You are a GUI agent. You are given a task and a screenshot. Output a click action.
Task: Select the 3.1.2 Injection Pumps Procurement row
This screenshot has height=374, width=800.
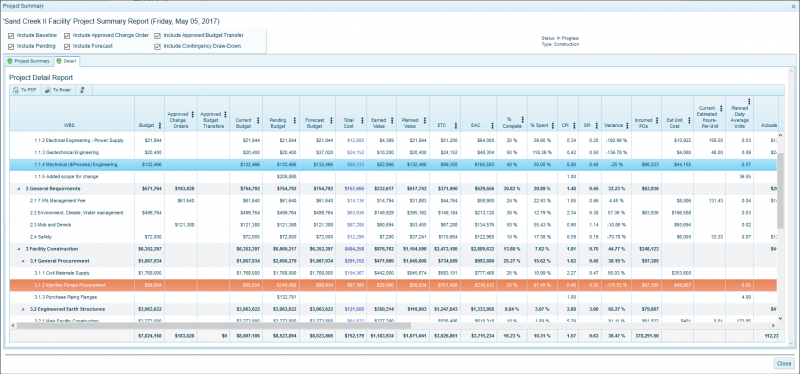[393, 285]
